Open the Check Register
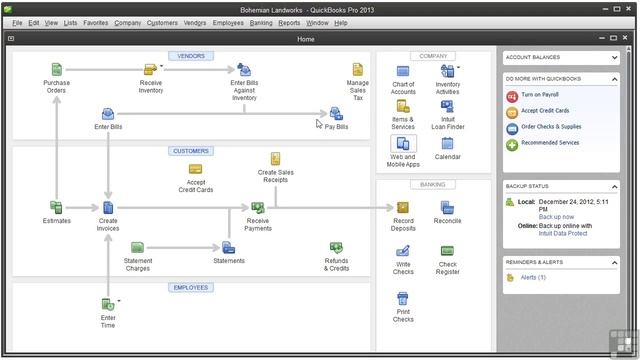 point(447,251)
